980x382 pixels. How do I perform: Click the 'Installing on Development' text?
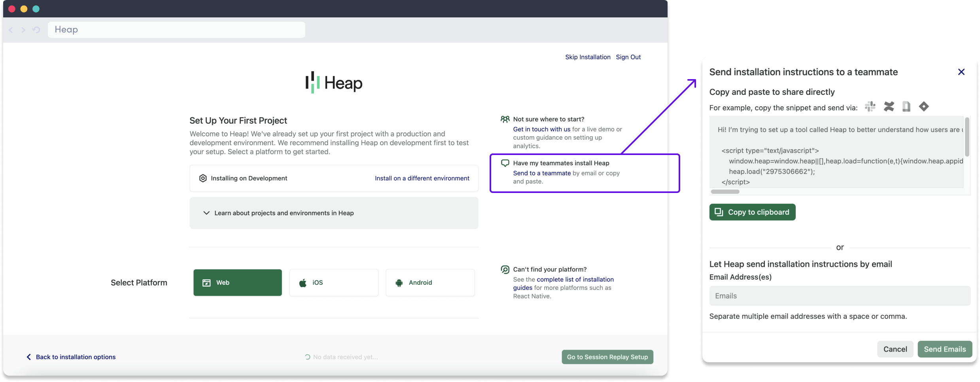pos(249,178)
